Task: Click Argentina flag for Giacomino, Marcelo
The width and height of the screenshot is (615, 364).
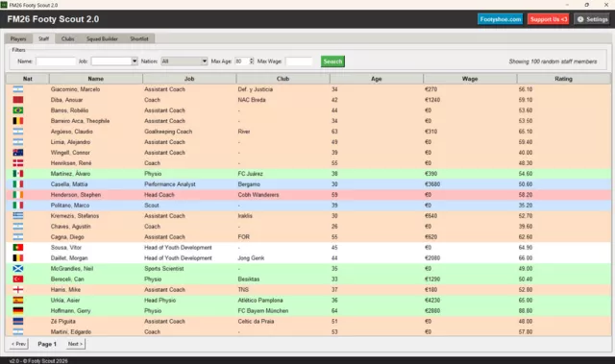Action: point(18,89)
